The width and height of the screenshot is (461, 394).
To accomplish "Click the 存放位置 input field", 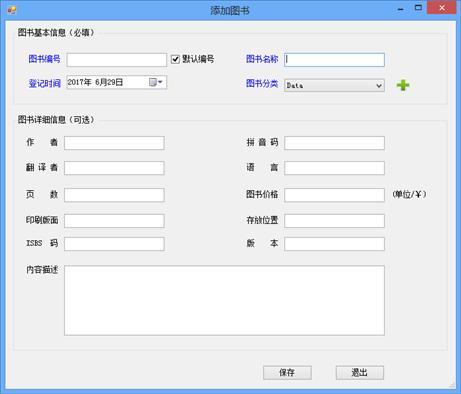I will point(334,221).
